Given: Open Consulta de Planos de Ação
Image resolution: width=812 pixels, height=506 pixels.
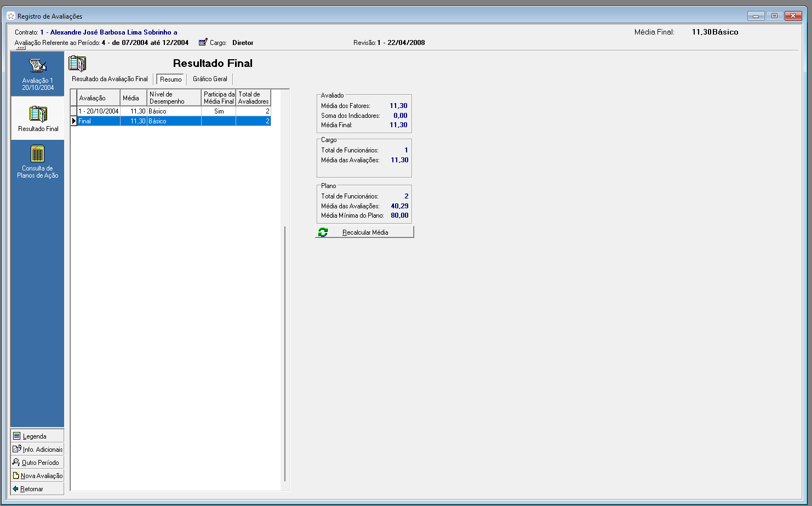Looking at the screenshot, I should [x=37, y=162].
